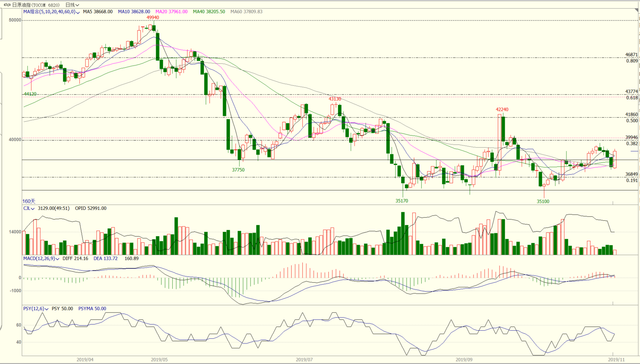This screenshot has width=640, height=364.
Task: Click the 60 PSY axis label
Action: tap(19, 325)
